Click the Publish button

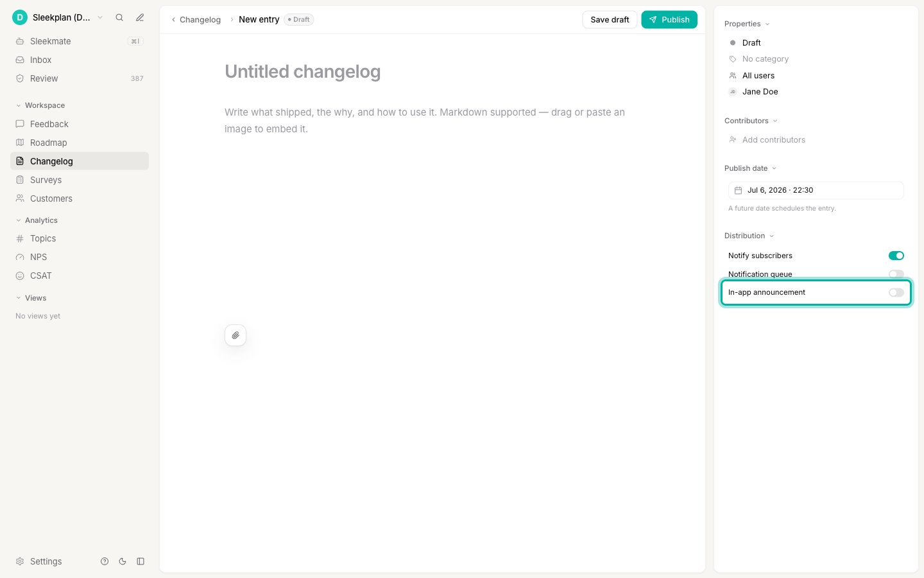[x=669, y=20]
